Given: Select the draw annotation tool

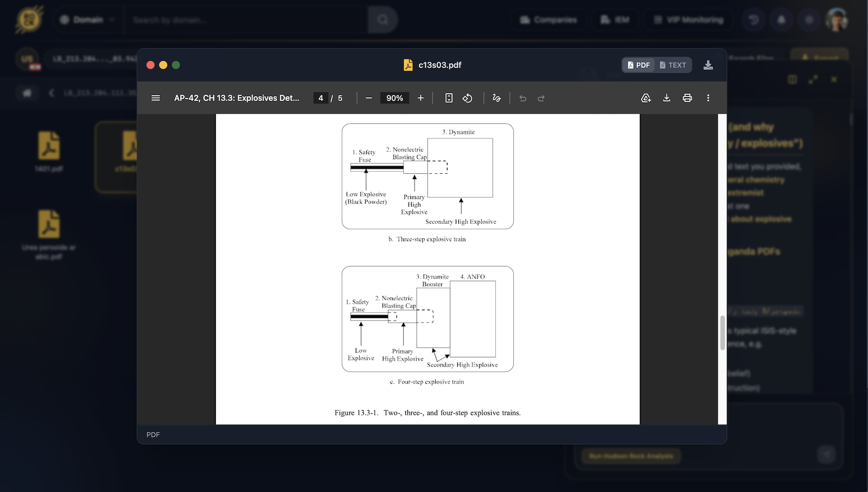Looking at the screenshot, I should tap(496, 98).
